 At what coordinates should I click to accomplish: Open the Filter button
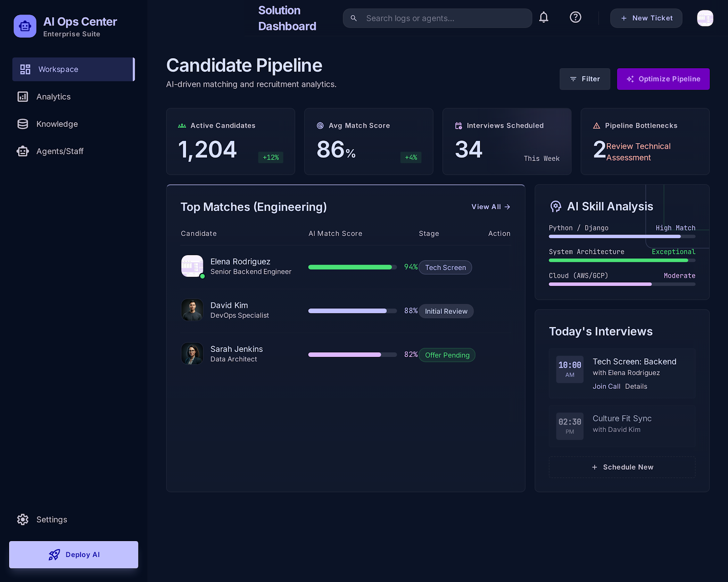pyautogui.click(x=585, y=79)
